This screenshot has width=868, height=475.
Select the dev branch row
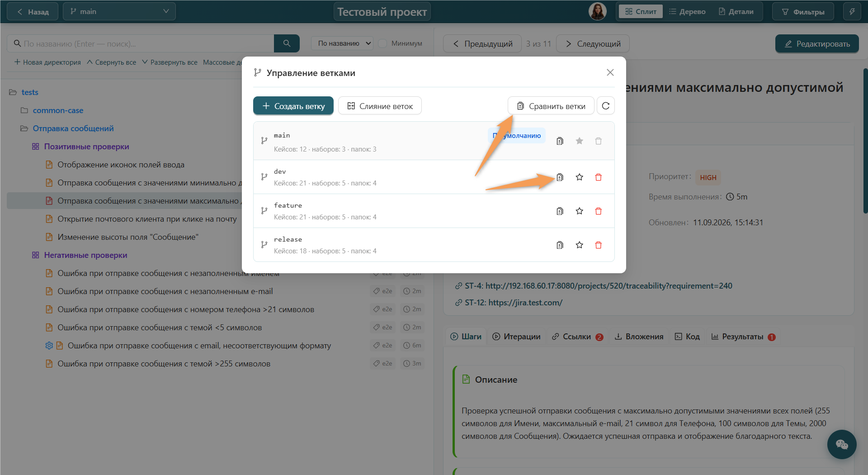tap(434, 177)
